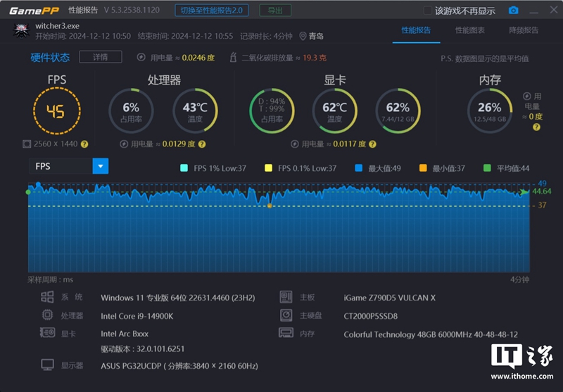Switch to the 降频报告 tab
This screenshot has height=392, width=563.
pos(524,30)
